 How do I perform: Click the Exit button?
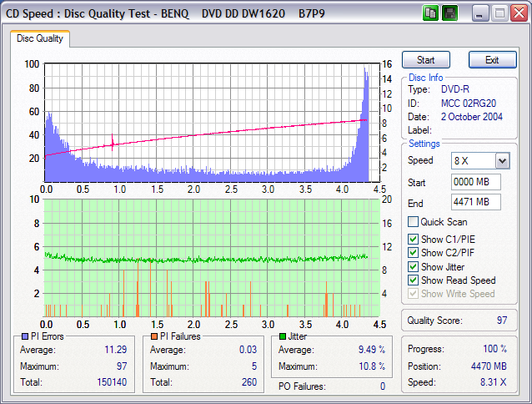tap(492, 60)
